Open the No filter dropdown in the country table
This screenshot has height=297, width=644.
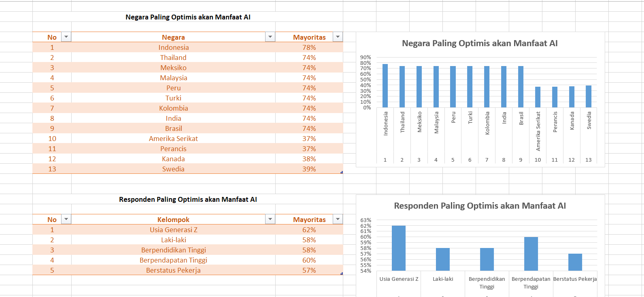[66, 37]
